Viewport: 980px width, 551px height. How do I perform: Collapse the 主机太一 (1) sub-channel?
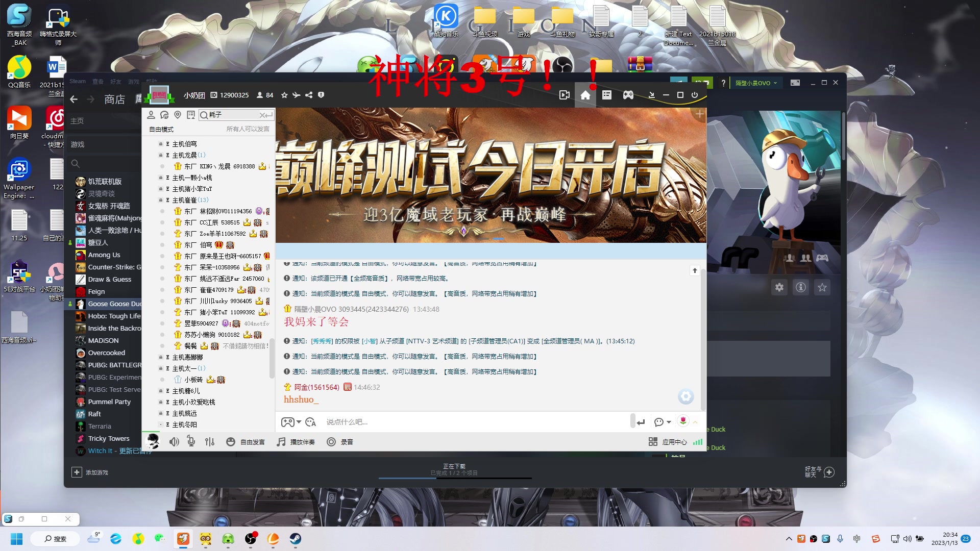coord(160,368)
